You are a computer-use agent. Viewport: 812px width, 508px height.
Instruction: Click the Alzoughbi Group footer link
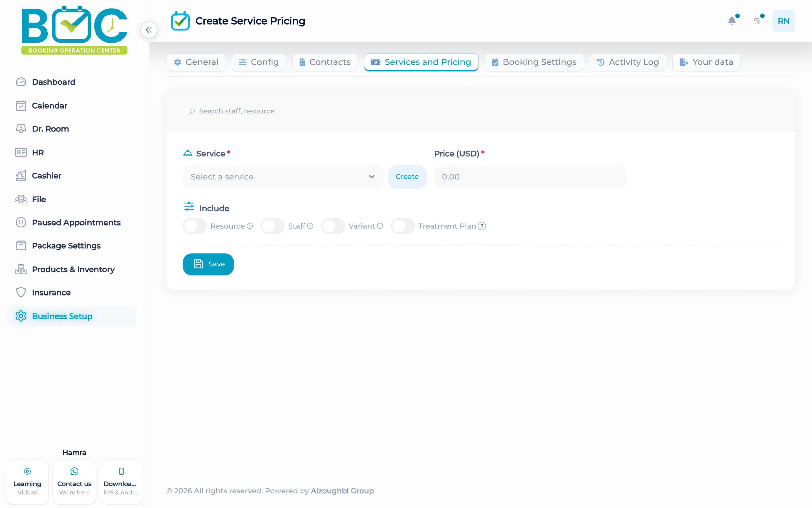(x=342, y=491)
